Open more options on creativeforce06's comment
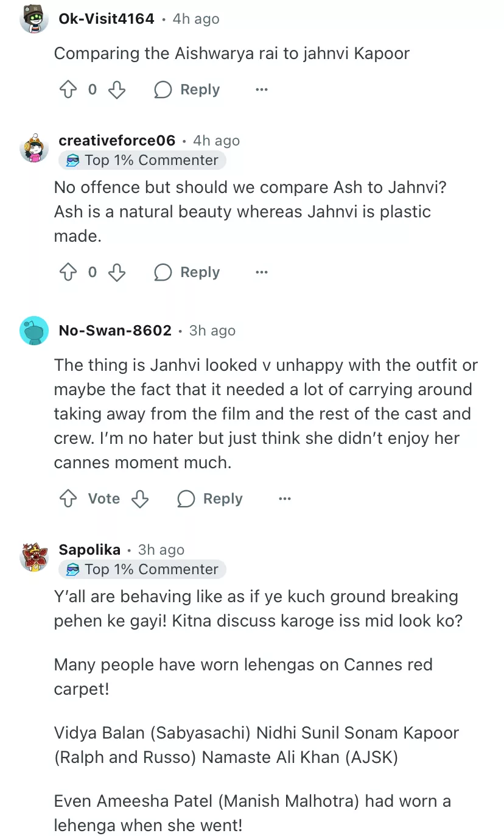504x836 pixels. tap(262, 272)
